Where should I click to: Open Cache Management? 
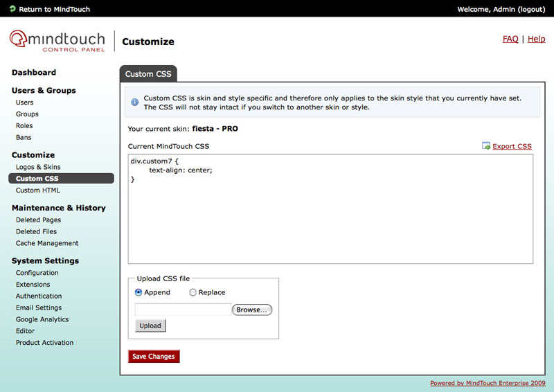click(x=47, y=243)
